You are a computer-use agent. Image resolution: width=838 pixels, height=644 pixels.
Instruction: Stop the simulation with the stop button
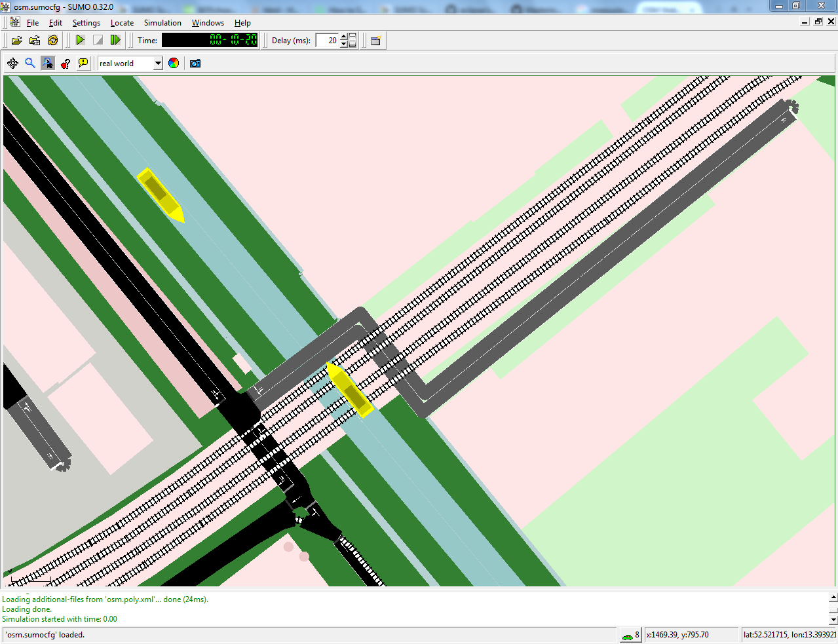[x=98, y=40]
